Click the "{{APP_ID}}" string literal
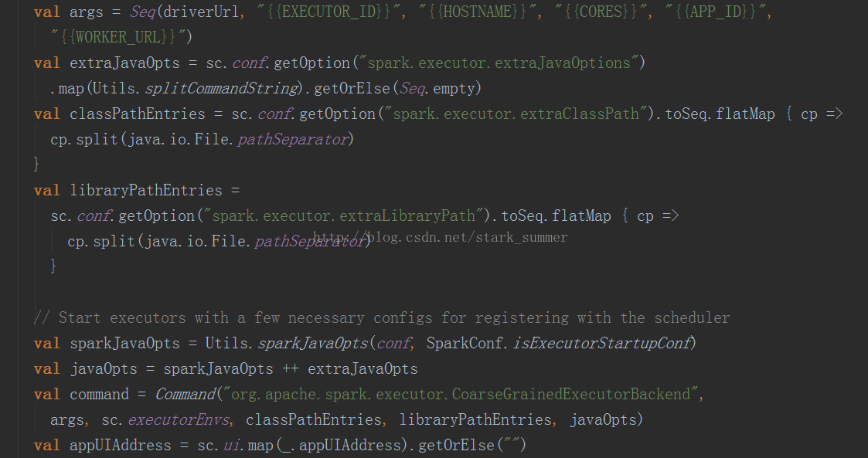 pos(716,12)
